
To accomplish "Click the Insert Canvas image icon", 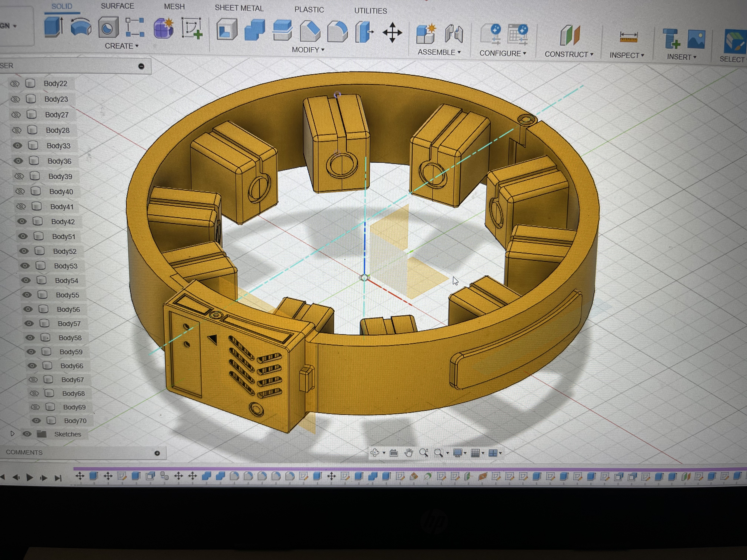I will click(696, 39).
